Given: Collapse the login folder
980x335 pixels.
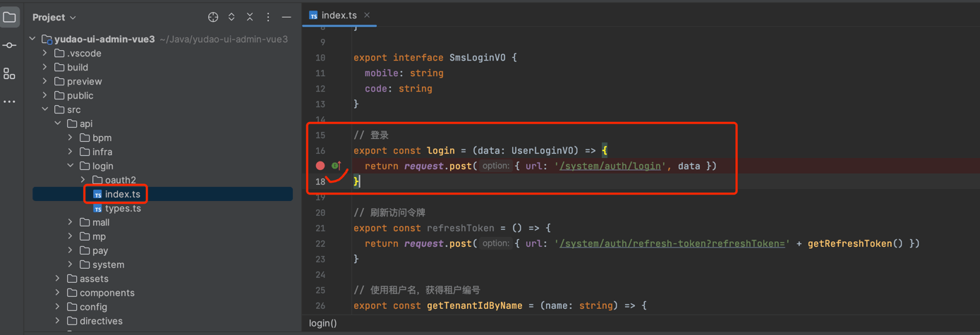Looking at the screenshot, I should pyautogui.click(x=71, y=166).
